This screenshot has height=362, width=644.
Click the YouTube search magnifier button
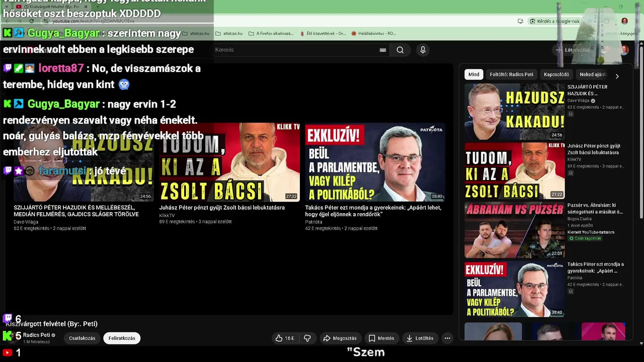[400, 50]
